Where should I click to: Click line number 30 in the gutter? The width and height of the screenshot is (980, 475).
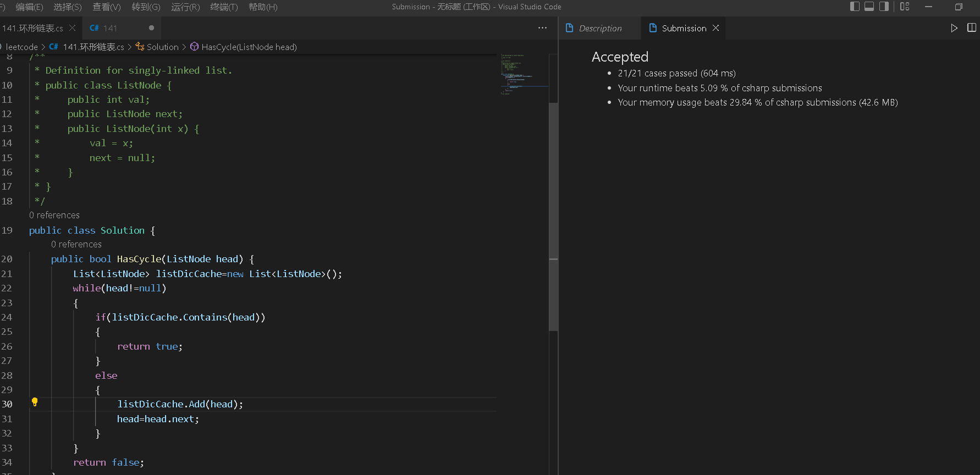coord(7,404)
